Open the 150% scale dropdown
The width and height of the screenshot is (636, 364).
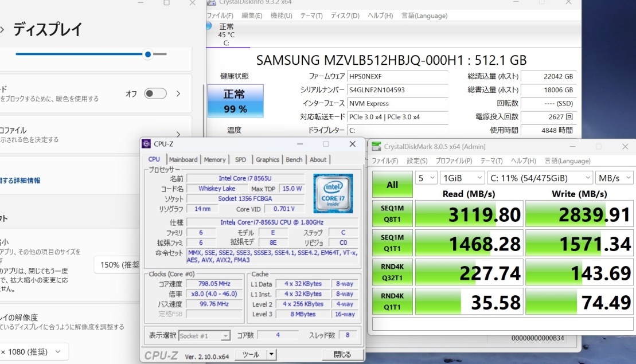pos(118,265)
